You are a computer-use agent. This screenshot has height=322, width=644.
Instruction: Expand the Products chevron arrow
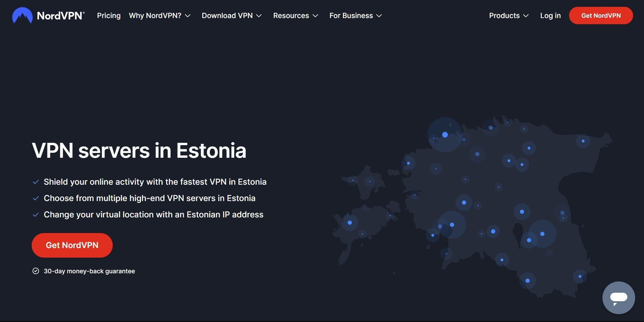pos(526,16)
